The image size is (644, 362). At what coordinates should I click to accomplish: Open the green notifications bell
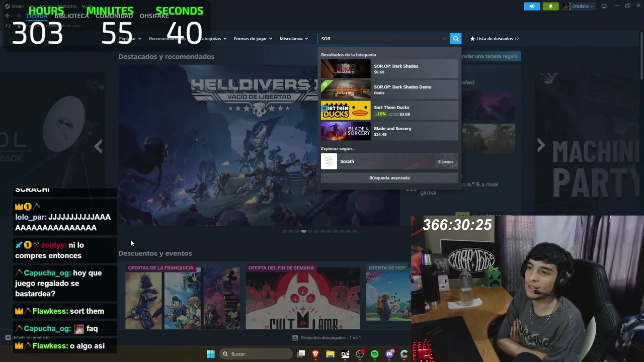click(x=550, y=7)
